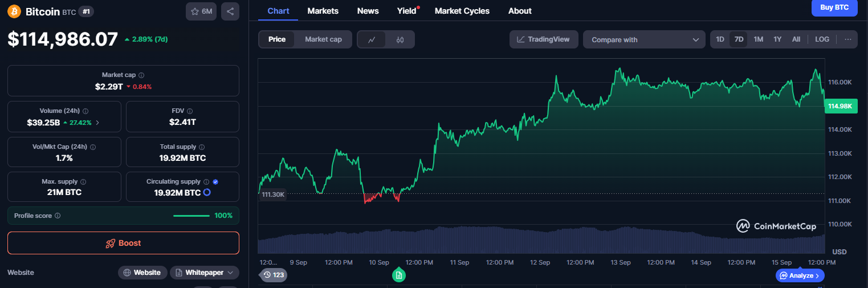The width and height of the screenshot is (868, 288).
Task: Click the $2.41T FDV value
Action: coord(182,123)
